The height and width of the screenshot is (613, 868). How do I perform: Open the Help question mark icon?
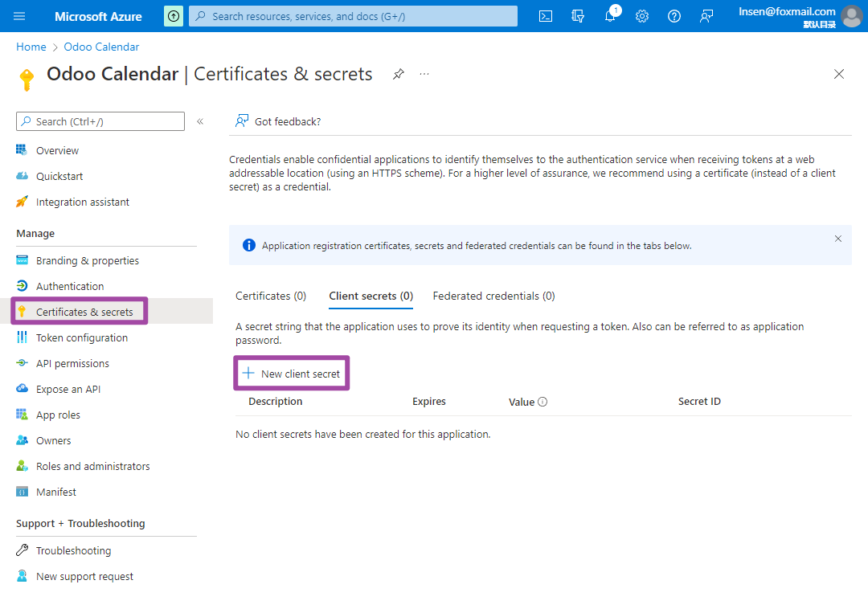674,16
